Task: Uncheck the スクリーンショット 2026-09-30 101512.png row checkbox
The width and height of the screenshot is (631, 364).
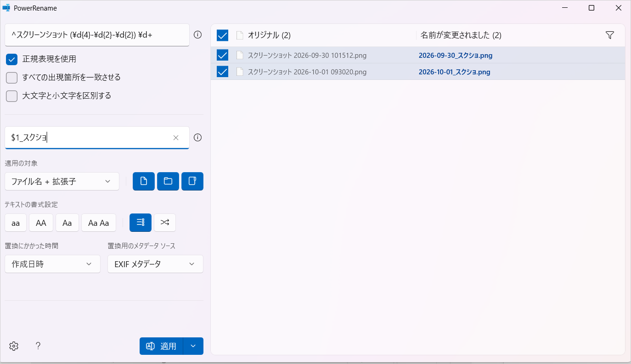Action: [x=223, y=56]
